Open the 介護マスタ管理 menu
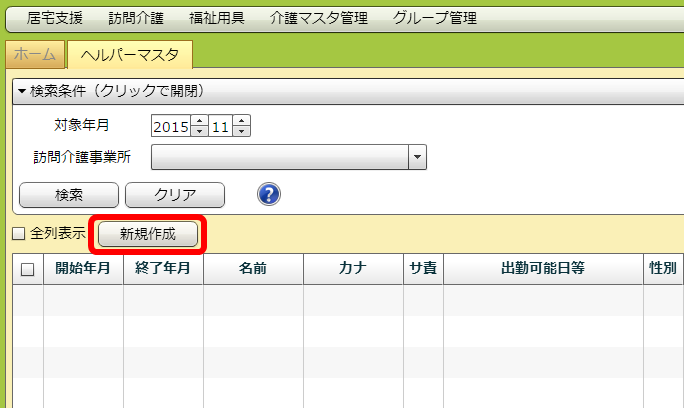Viewport: 684px width, 408px height. pos(319,18)
